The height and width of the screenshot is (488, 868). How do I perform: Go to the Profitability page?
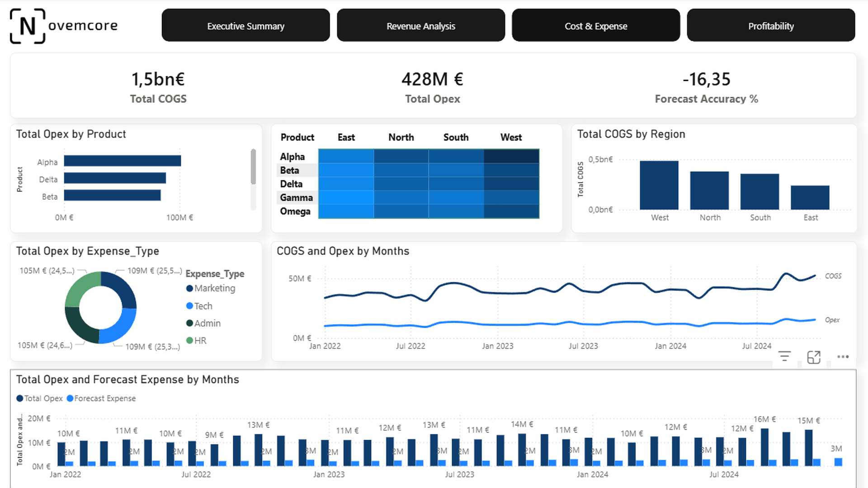771,26
